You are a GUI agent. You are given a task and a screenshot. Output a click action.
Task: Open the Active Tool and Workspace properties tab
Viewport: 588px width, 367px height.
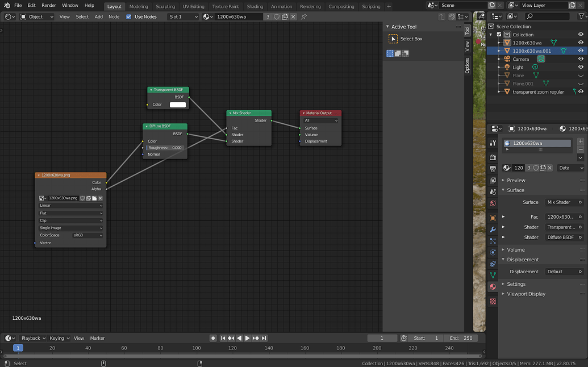(x=493, y=143)
